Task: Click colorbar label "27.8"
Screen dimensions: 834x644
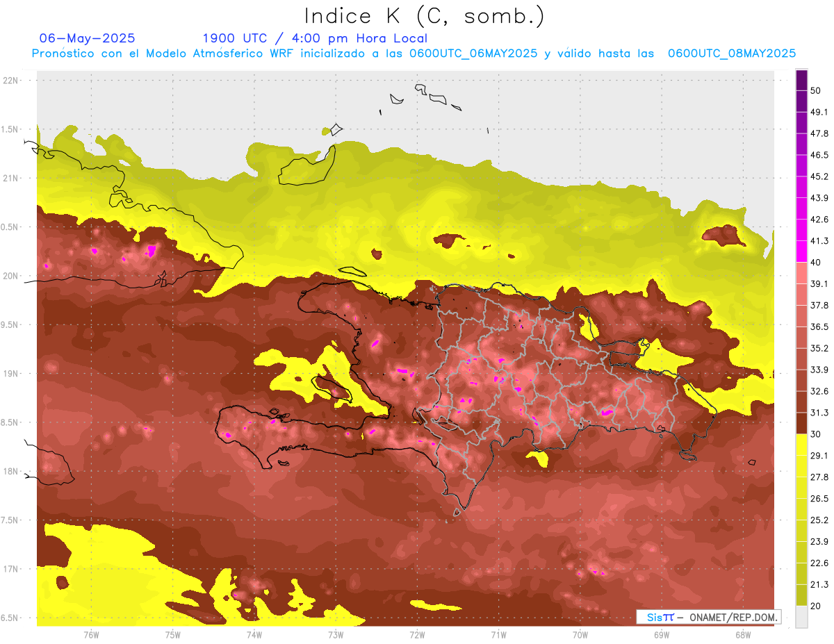Action: [x=819, y=477]
